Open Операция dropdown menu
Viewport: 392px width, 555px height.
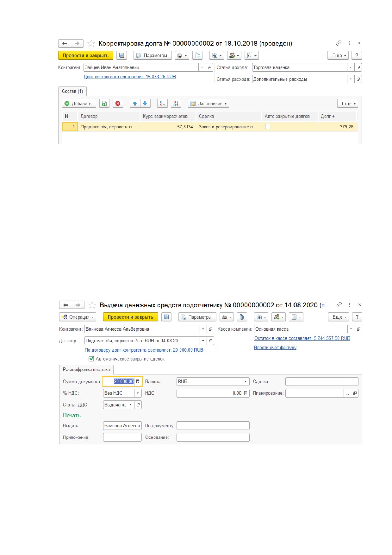click(78, 317)
